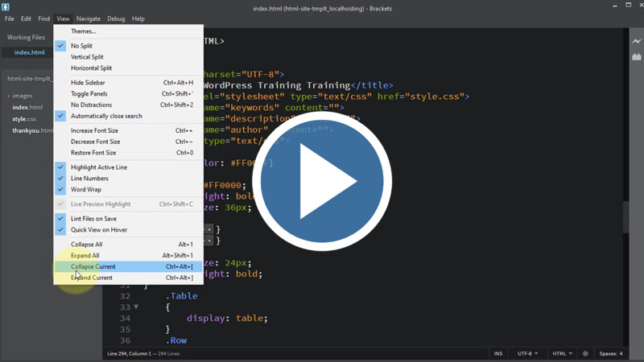Choose Vertical Split from View menu
The width and height of the screenshot is (644, 362).
[x=87, y=57]
